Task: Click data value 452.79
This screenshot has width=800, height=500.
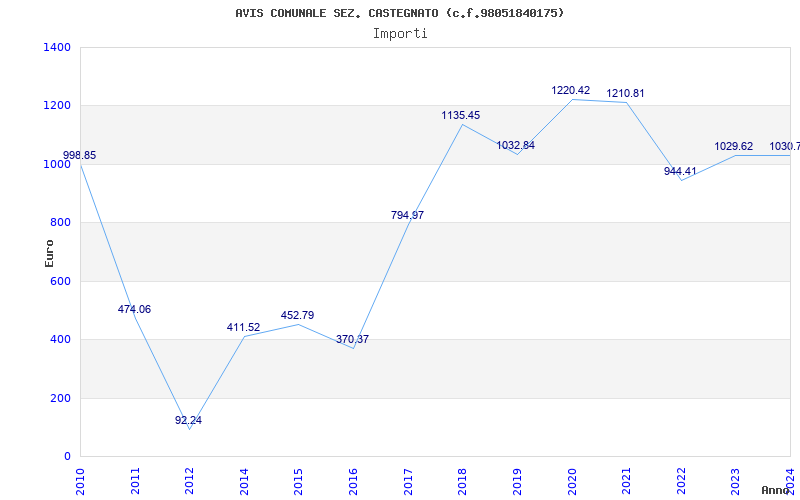Action: coord(297,315)
